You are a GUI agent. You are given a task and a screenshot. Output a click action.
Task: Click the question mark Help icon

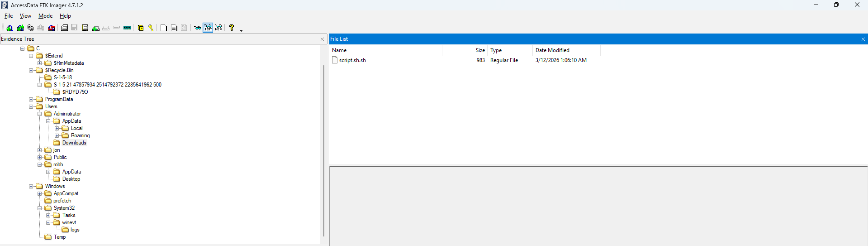232,28
